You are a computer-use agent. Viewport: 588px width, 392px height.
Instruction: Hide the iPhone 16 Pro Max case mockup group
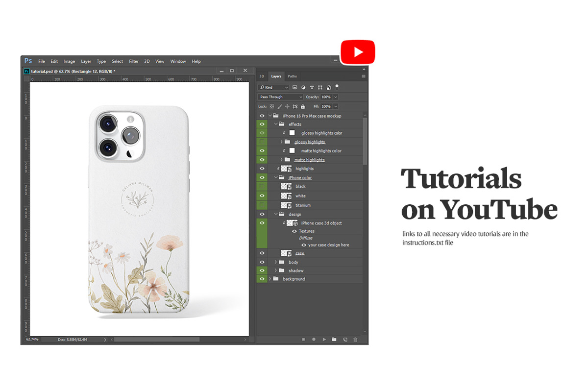[x=262, y=116]
